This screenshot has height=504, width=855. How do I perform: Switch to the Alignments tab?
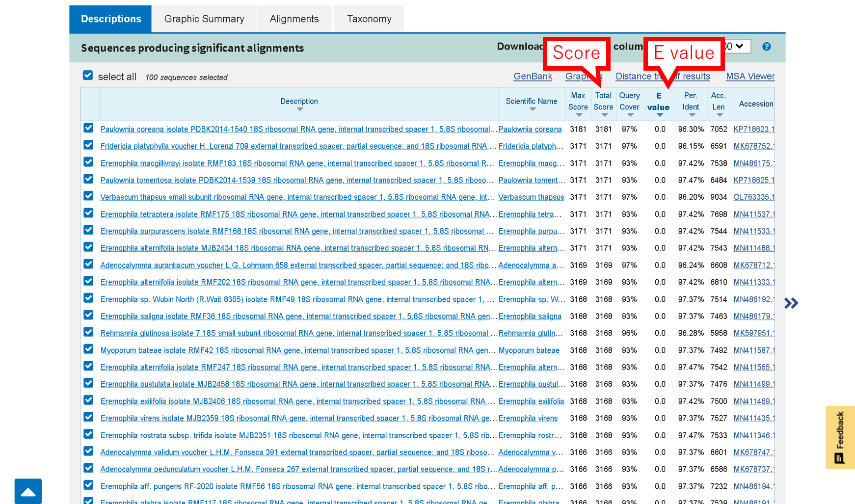(x=294, y=19)
